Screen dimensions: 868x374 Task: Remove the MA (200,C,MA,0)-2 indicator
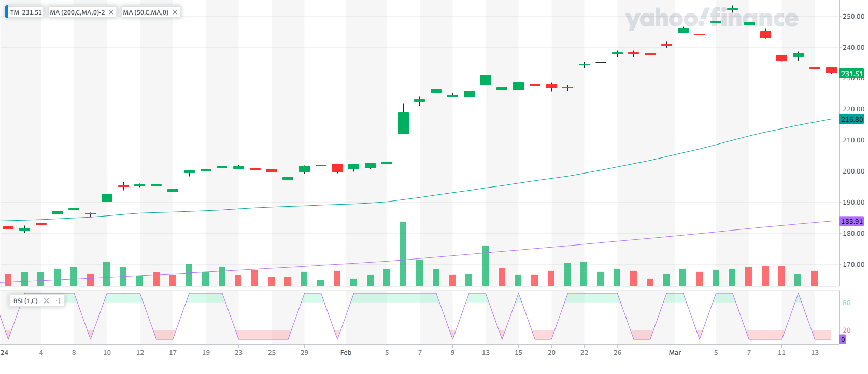pos(111,12)
